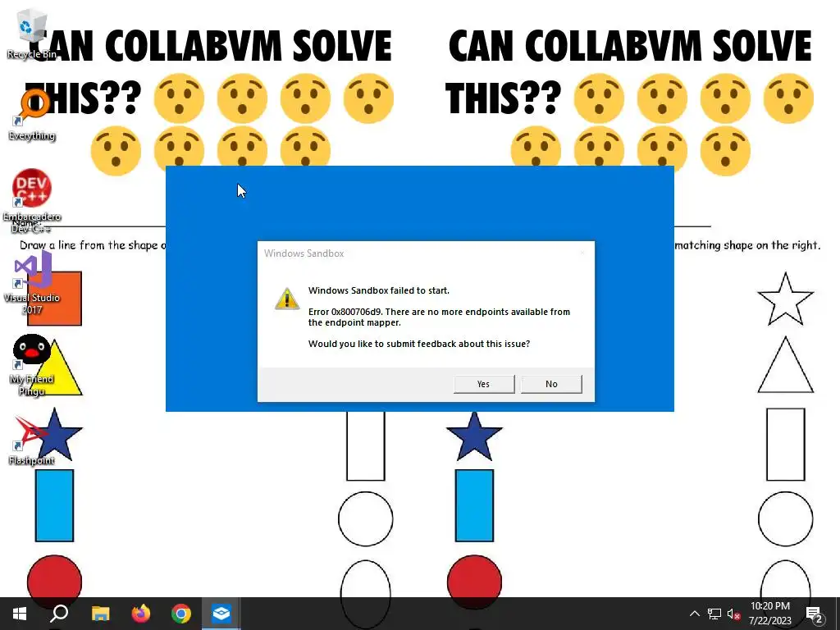This screenshot has height=630, width=840.
Task: Click the error 0x800706d9 message text
Action: pyautogui.click(x=439, y=317)
